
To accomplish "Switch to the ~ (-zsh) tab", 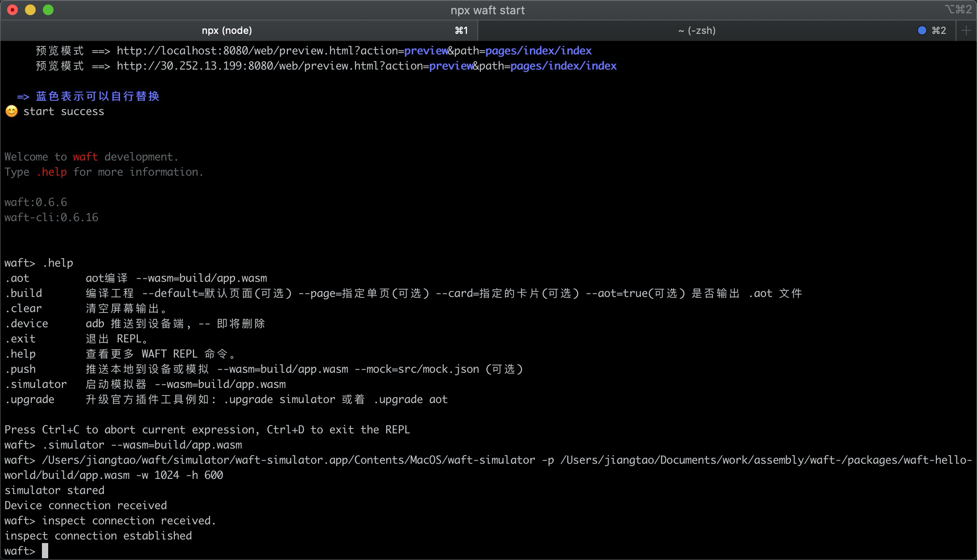I will coord(696,30).
